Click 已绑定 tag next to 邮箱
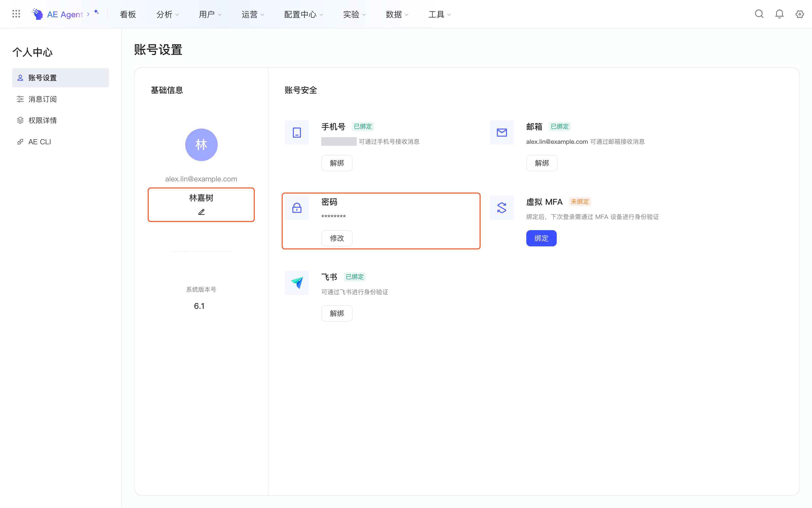 pos(560,127)
